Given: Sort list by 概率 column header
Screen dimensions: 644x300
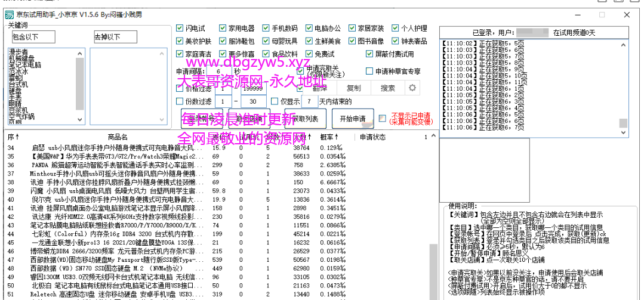Looking at the screenshot, I should tap(329, 137).
